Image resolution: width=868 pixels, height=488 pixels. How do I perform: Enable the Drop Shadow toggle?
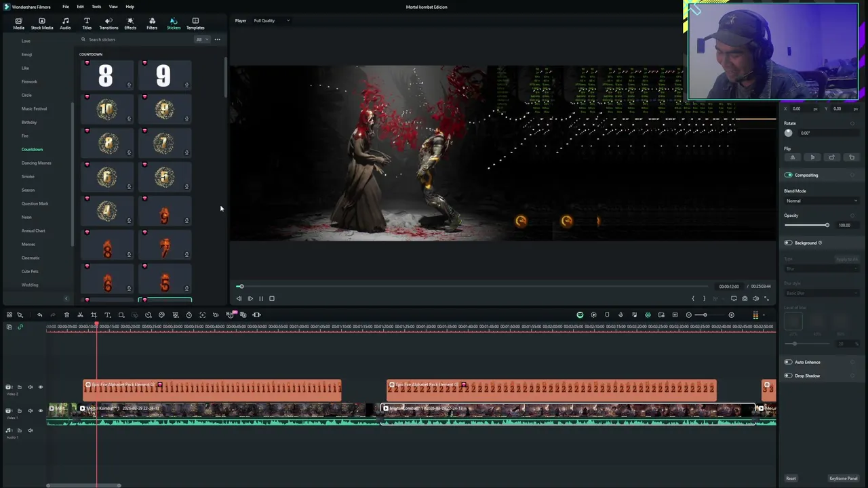point(788,375)
